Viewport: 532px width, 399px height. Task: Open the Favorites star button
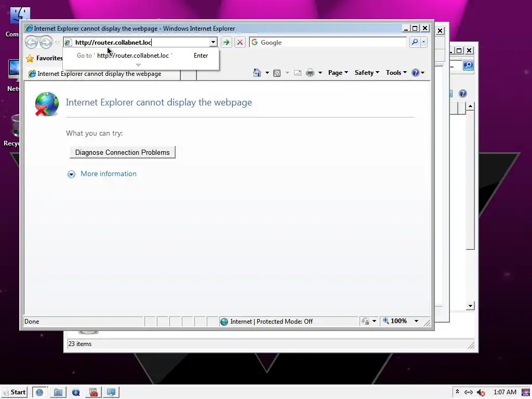tap(44, 58)
